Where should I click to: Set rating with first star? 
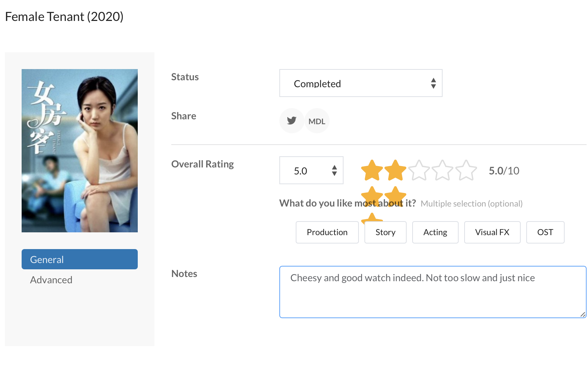[372, 170]
